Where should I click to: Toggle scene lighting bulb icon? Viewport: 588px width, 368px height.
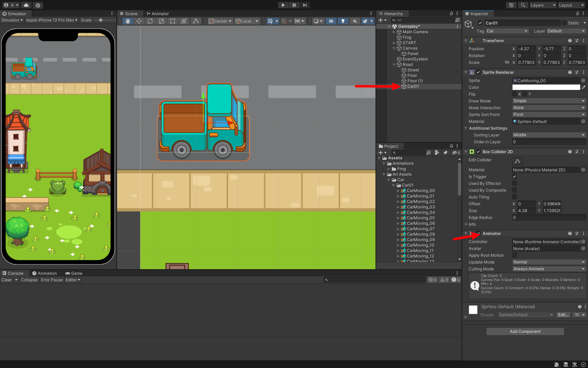point(343,21)
